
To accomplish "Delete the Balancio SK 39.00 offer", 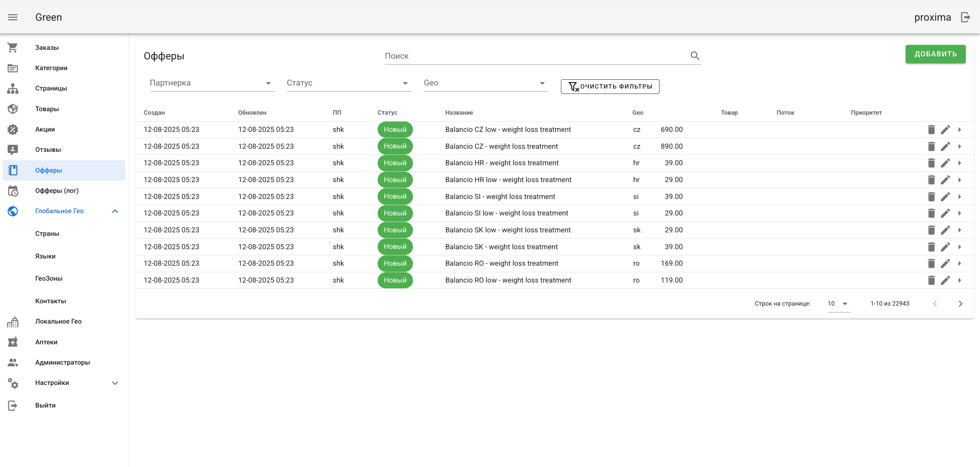I will pos(931,247).
